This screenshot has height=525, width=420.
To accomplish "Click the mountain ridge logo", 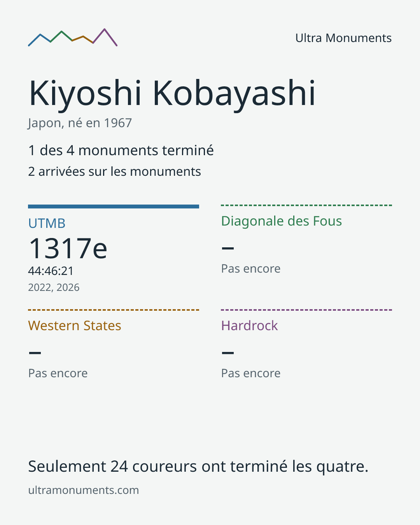I will coord(73,37).
